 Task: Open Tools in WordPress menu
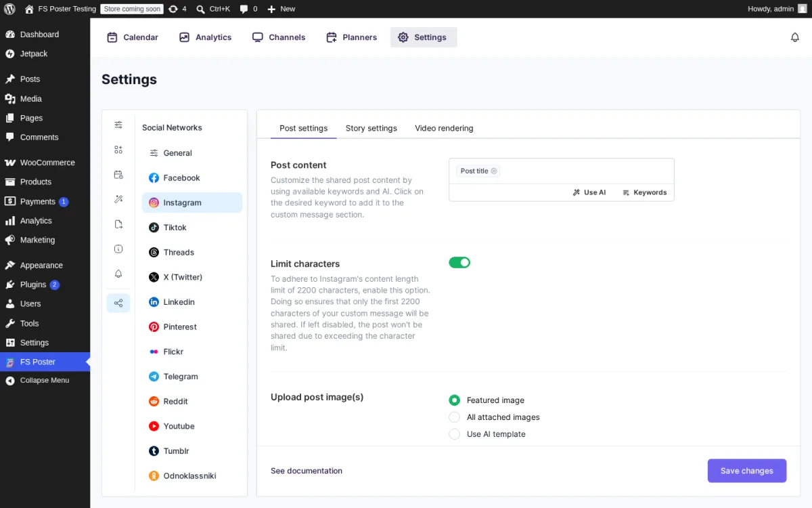tap(45, 323)
